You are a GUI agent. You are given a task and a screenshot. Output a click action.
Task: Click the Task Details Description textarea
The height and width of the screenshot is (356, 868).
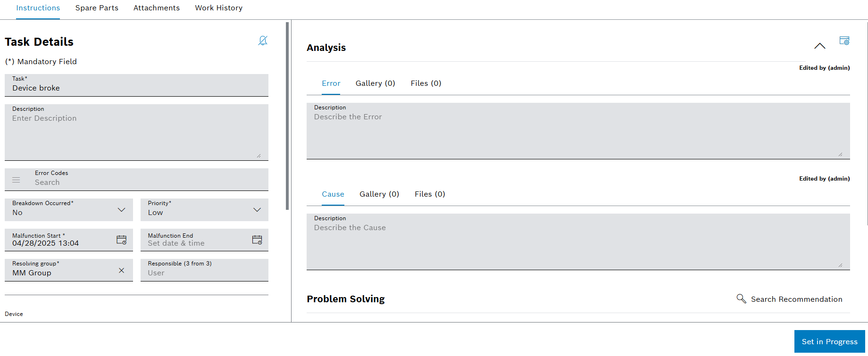point(136,132)
